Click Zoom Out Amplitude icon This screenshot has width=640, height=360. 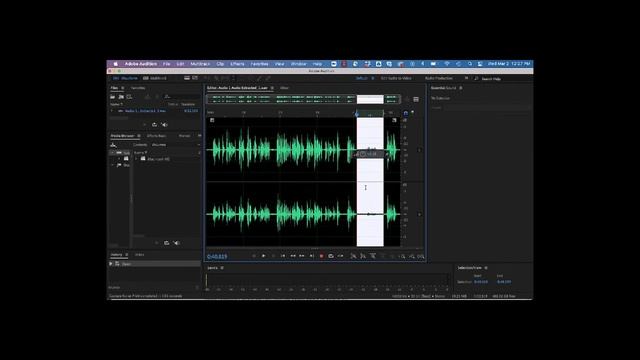coord(363,256)
